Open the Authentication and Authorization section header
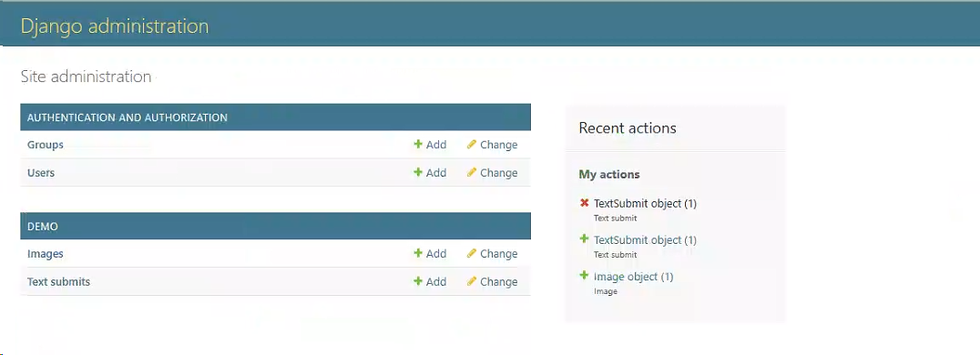This screenshot has width=980, height=355. pyautogui.click(x=127, y=117)
